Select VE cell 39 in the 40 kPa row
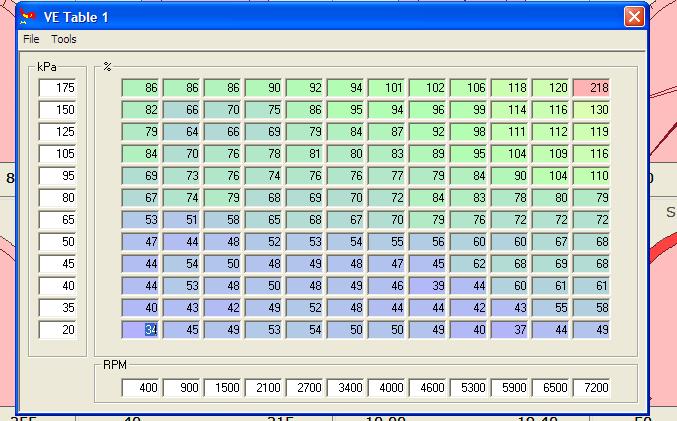 (427, 286)
